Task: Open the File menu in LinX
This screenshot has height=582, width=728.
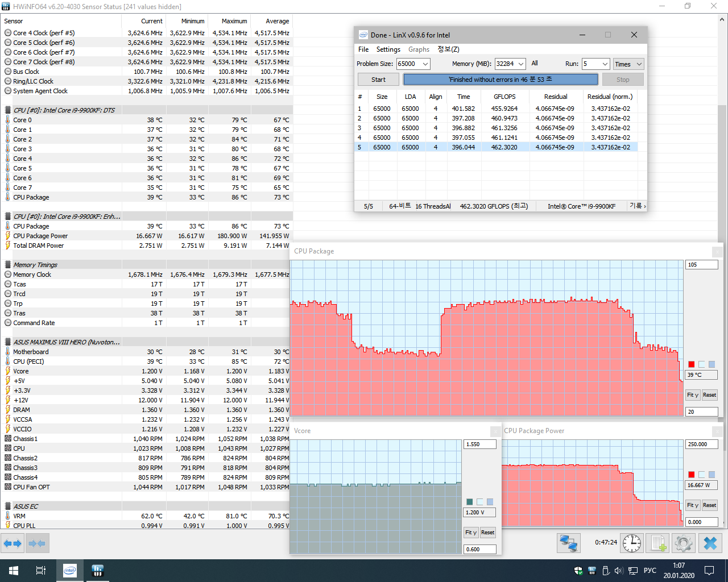Action: (x=363, y=49)
